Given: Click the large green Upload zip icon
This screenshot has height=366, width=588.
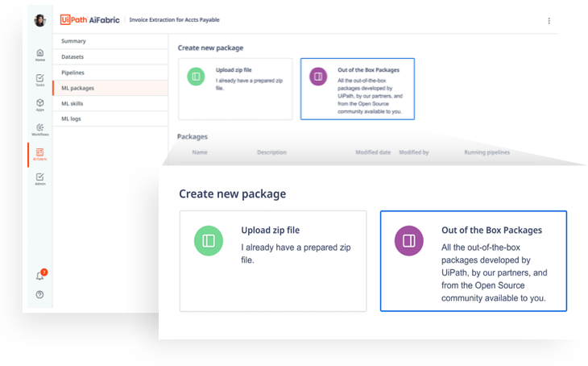Looking at the screenshot, I should [209, 240].
